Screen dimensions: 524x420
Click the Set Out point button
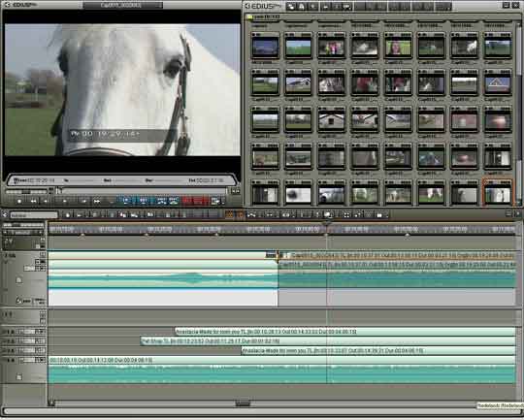point(144,201)
